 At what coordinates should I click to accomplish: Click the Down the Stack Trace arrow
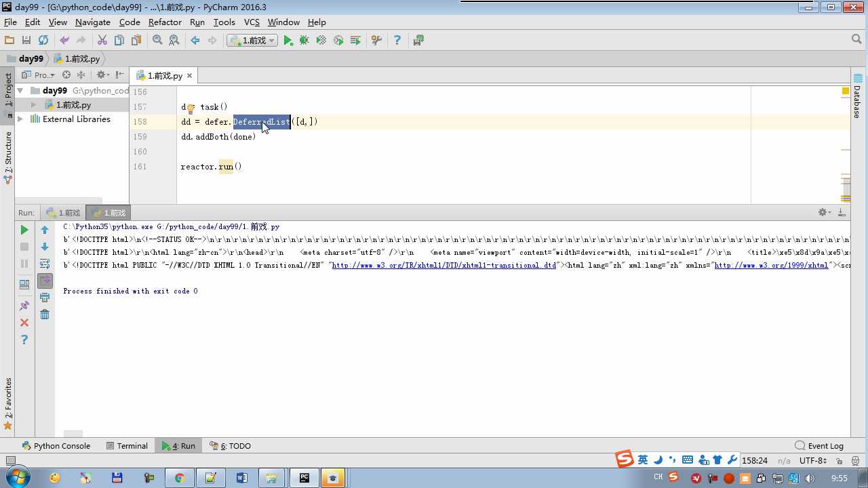[x=45, y=247]
